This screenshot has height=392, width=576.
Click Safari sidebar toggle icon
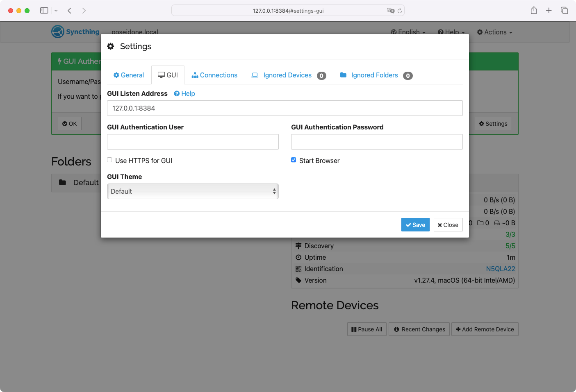44,11
